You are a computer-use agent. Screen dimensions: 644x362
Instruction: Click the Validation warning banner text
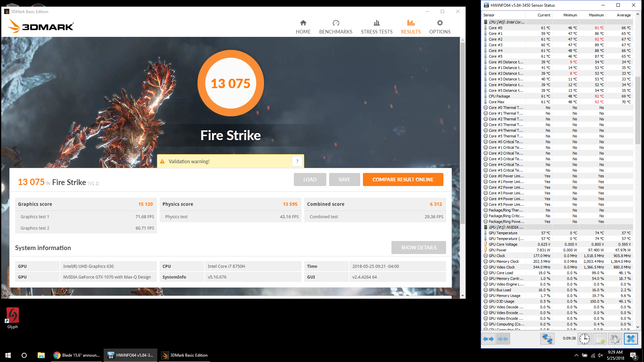(x=189, y=162)
